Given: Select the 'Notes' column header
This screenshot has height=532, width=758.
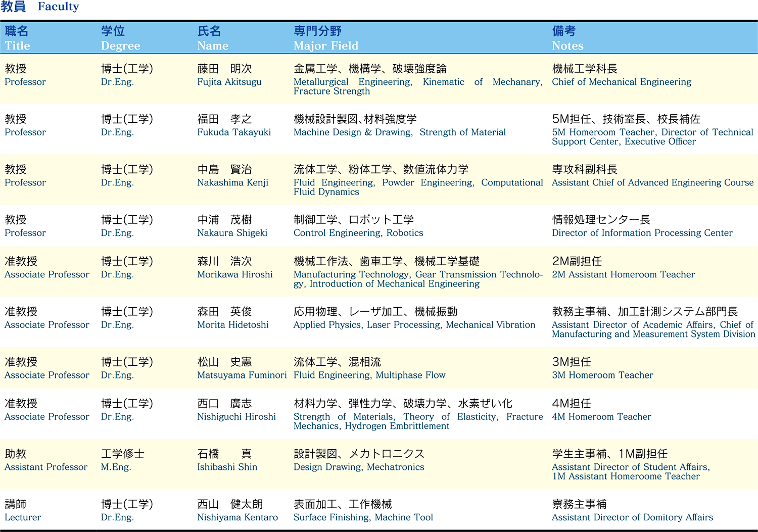Looking at the screenshot, I should click(x=567, y=46).
